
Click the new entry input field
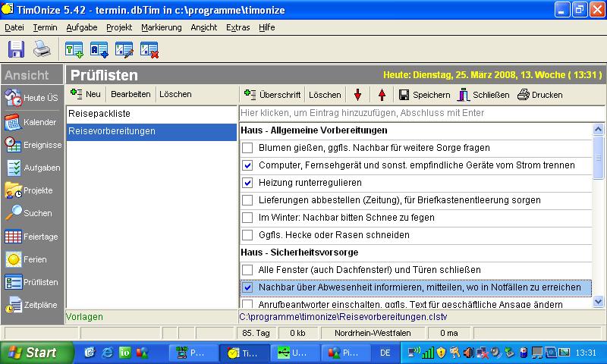pos(421,113)
